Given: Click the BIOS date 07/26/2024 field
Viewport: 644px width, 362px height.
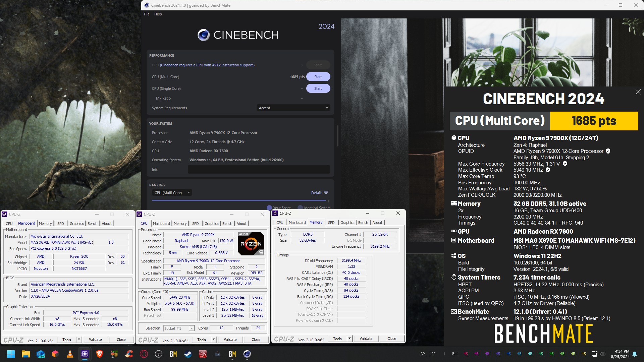Looking at the screenshot, I should (x=79, y=296).
